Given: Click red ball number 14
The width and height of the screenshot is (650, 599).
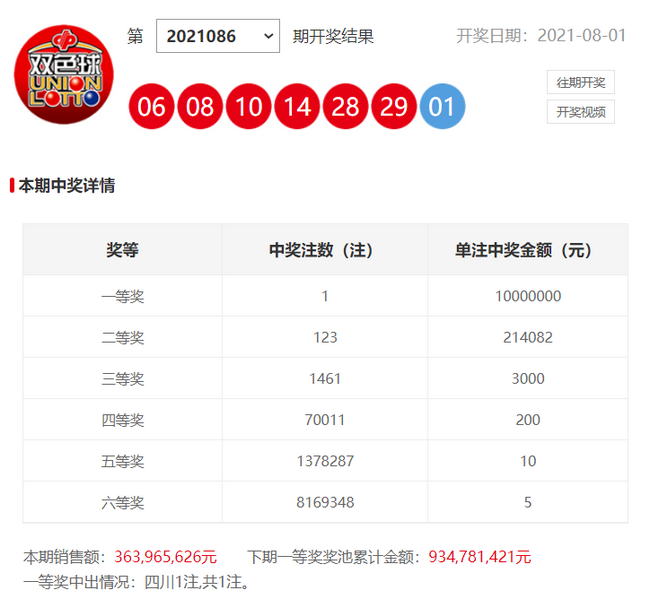Looking at the screenshot, I should pyautogui.click(x=298, y=107).
